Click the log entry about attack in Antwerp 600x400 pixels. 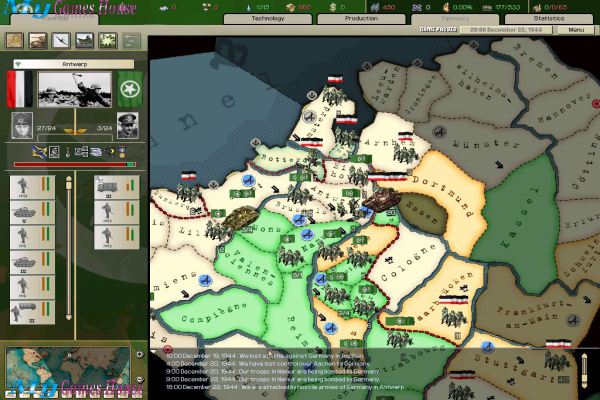coord(285,387)
